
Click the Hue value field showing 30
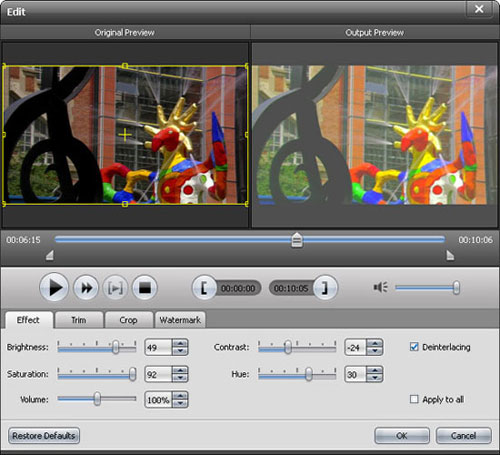(356, 374)
